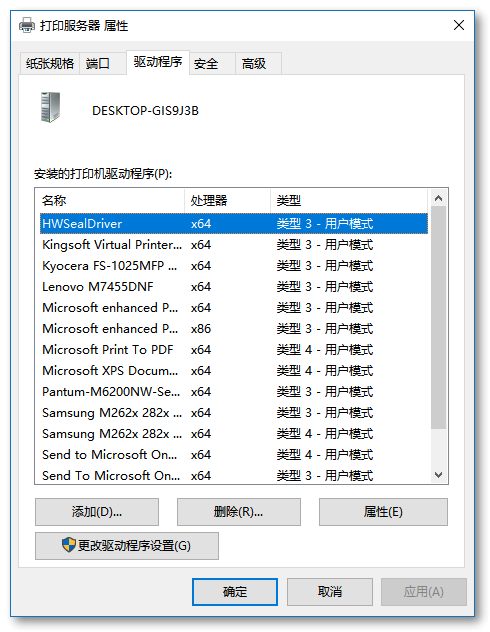Viewport: 490px width, 632px height.
Task: Select Send to Microsoft On... 类型 4 row
Action: [234, 454]
